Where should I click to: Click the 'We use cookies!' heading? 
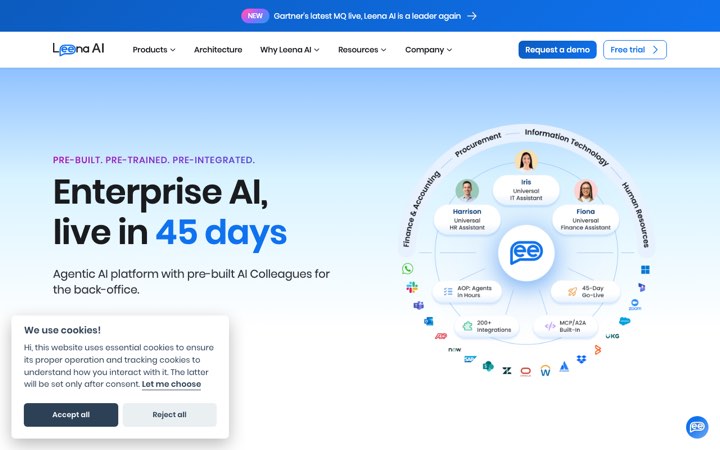click(x=62, y=330)
